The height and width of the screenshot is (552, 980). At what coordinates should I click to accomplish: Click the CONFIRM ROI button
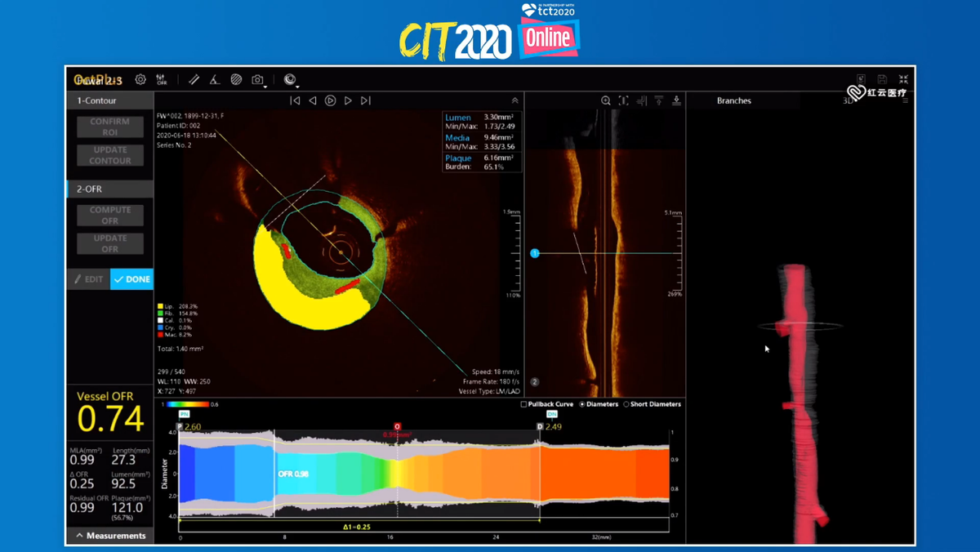[x=110, y=127]
